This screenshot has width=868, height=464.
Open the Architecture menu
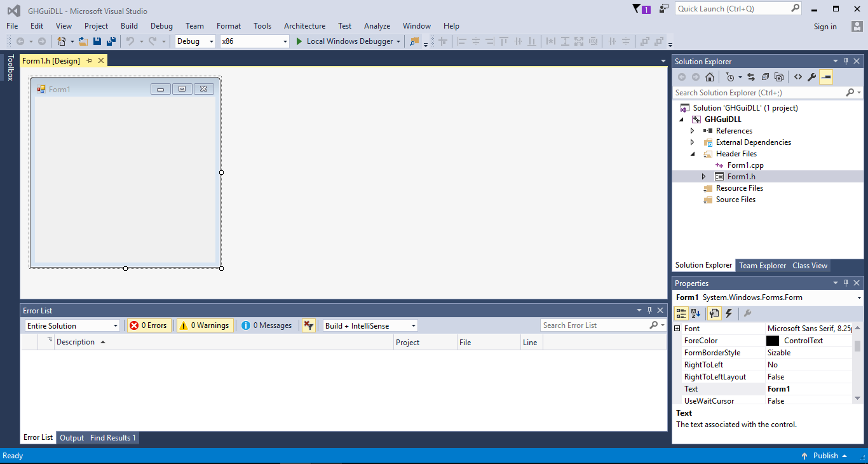coord(304,26)
